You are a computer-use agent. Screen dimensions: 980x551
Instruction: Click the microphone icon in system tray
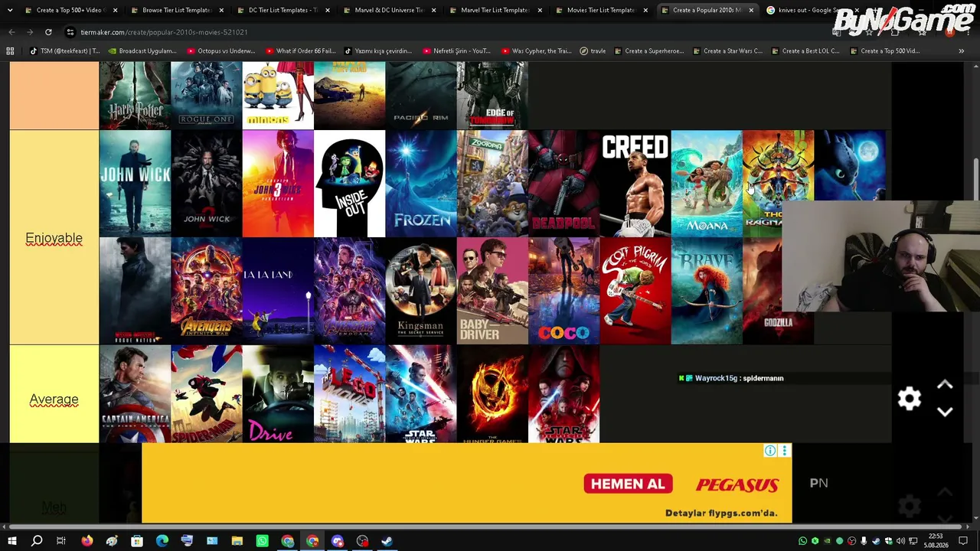pos(864,541)
